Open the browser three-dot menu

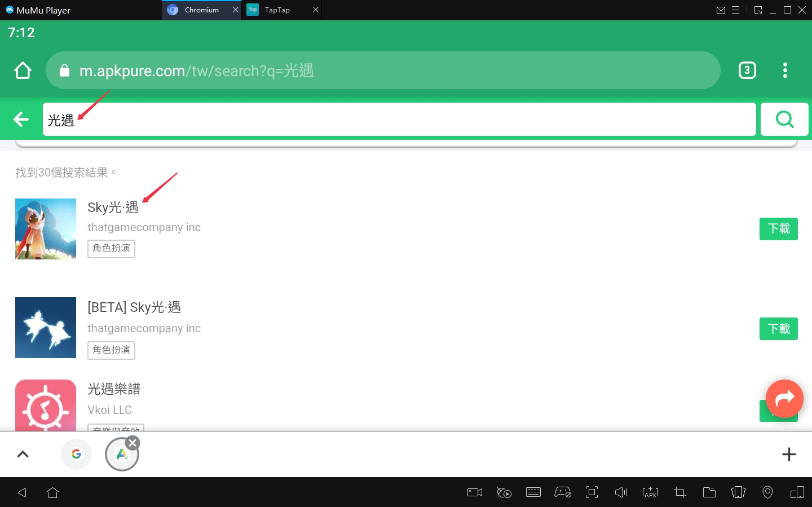pos(785,70)
